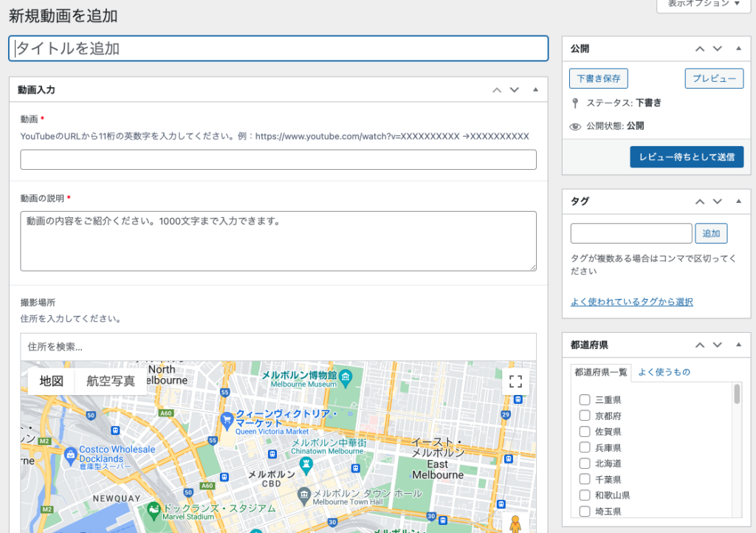Image resolution: width=756 pixels, height=533 pixels.
Task: Check the 三重県 checkbox
Action: tap(585, 399)
